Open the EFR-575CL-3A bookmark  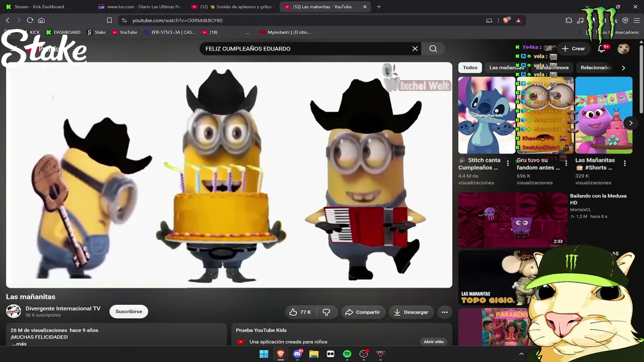pyautogui.click(x=170, y=32)
